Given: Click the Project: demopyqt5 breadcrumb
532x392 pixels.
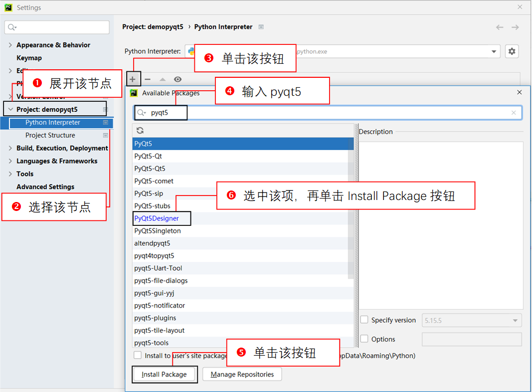Looking at the screenshot, I should coord(153,27).
